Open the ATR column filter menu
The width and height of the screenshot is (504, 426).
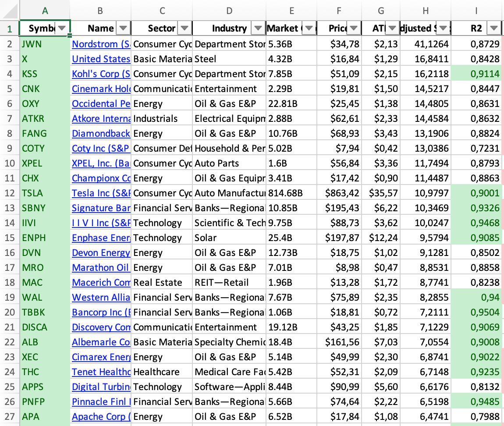[x=392, y=28]
